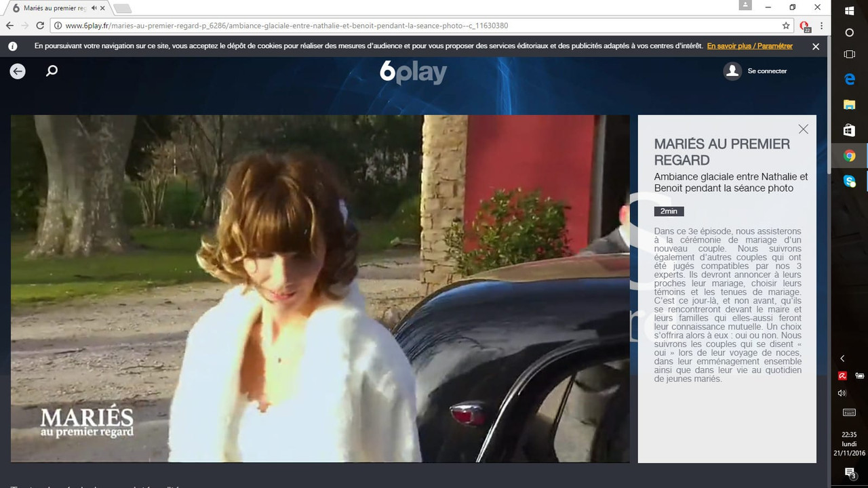Click the Chrome taskbar icon
The image size is (868, 488).
tap(850, 156)
